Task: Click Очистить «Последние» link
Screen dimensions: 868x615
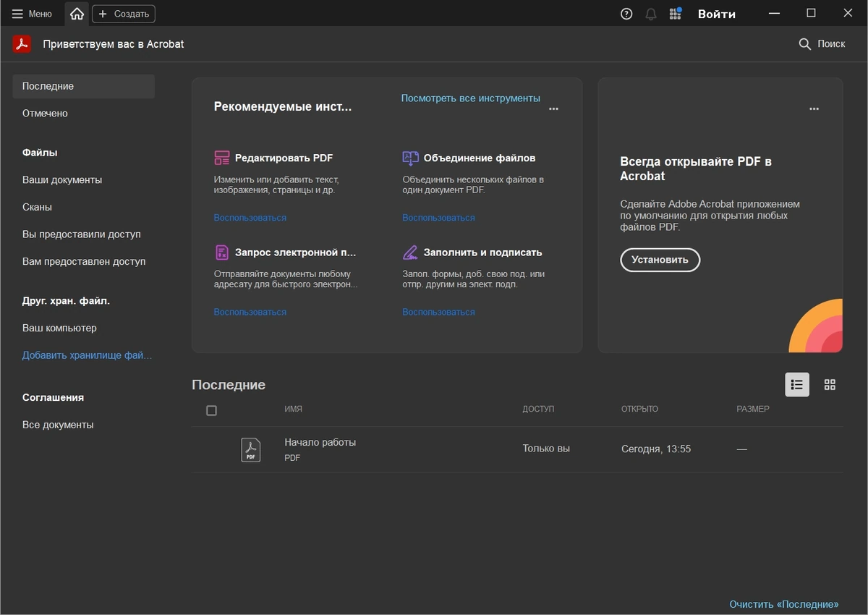Action: coord(784,604)
